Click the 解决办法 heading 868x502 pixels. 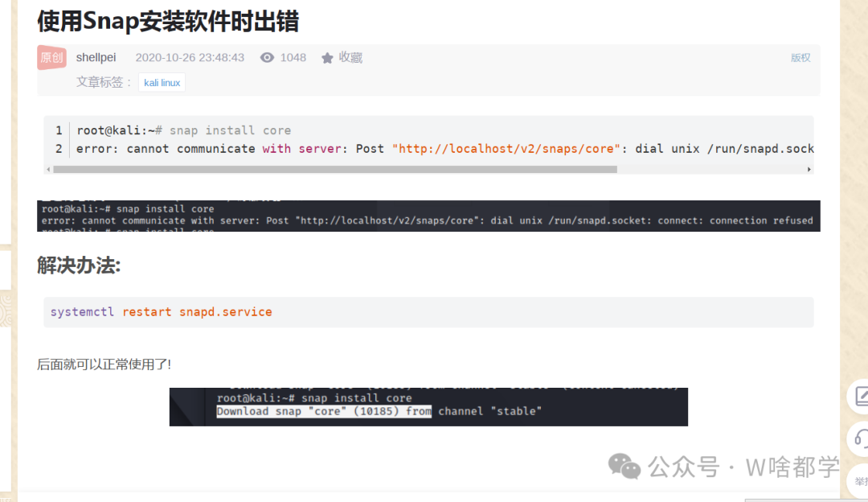click(79, 265)
